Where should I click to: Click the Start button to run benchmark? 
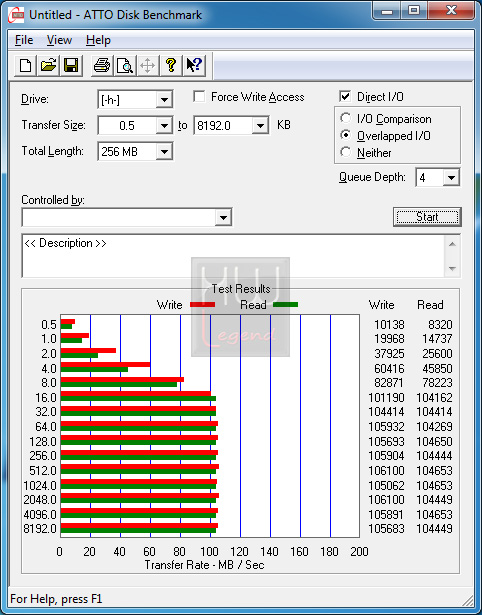427,217
